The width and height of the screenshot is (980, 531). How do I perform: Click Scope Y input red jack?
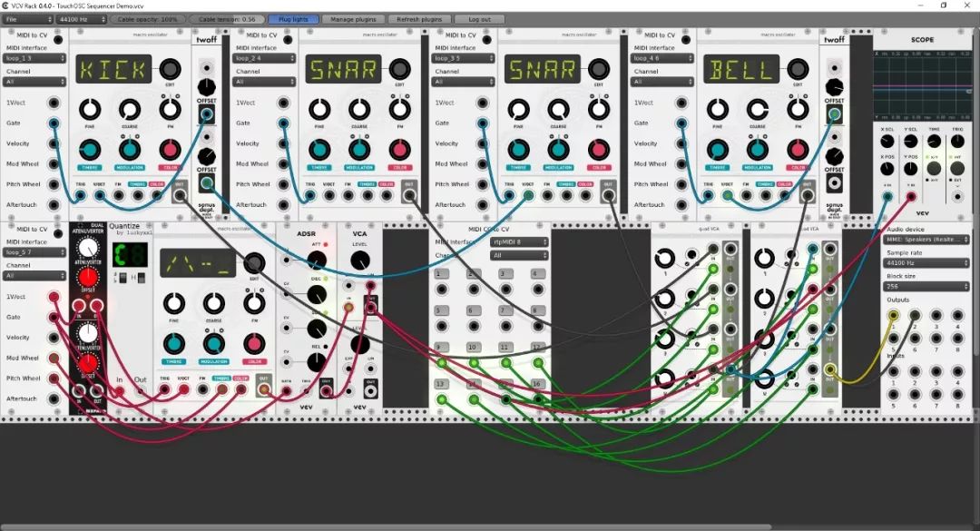pos(911,197)
